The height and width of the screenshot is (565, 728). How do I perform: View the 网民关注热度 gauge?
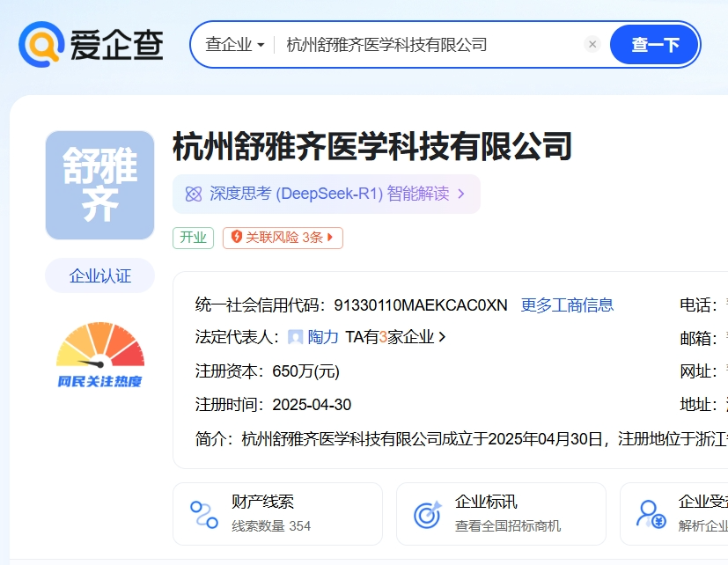point(99,355)
